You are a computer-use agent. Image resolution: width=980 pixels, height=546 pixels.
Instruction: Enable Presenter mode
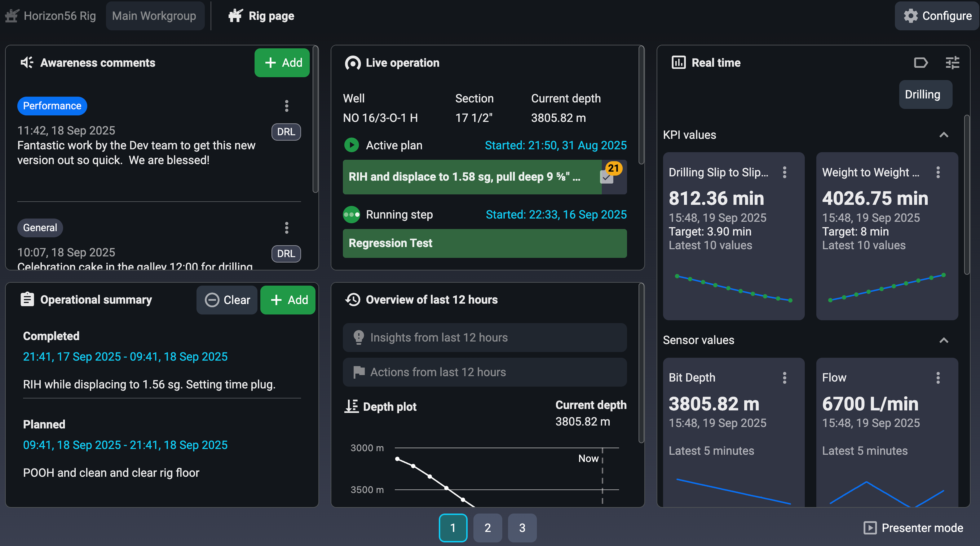(913, 528)
